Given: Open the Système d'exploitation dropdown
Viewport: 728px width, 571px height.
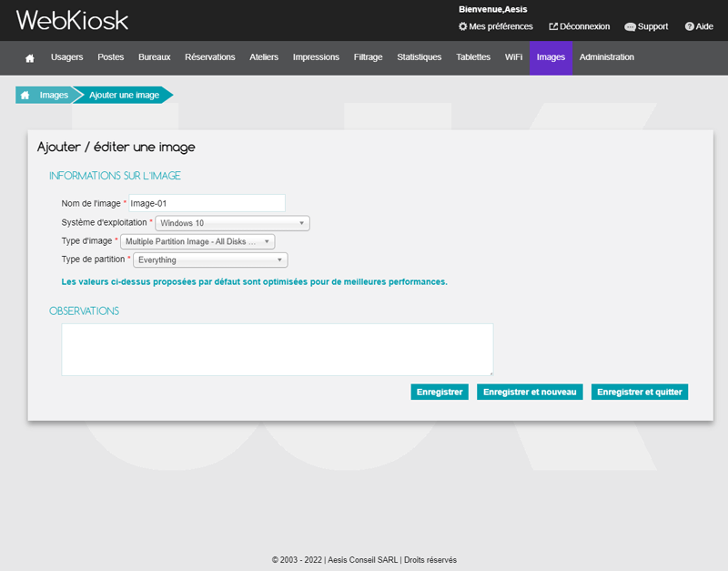Looking at the screenshot, I should click(x=232, y=223).
